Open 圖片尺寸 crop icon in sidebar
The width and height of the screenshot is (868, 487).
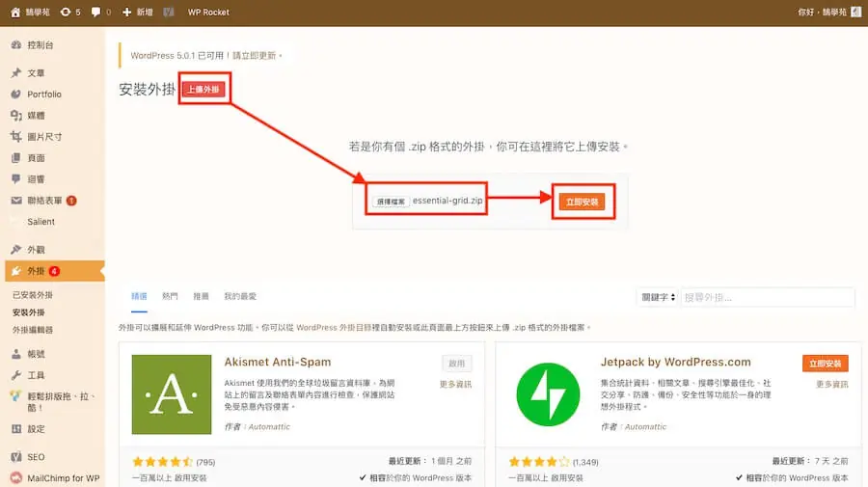(16, 137)
